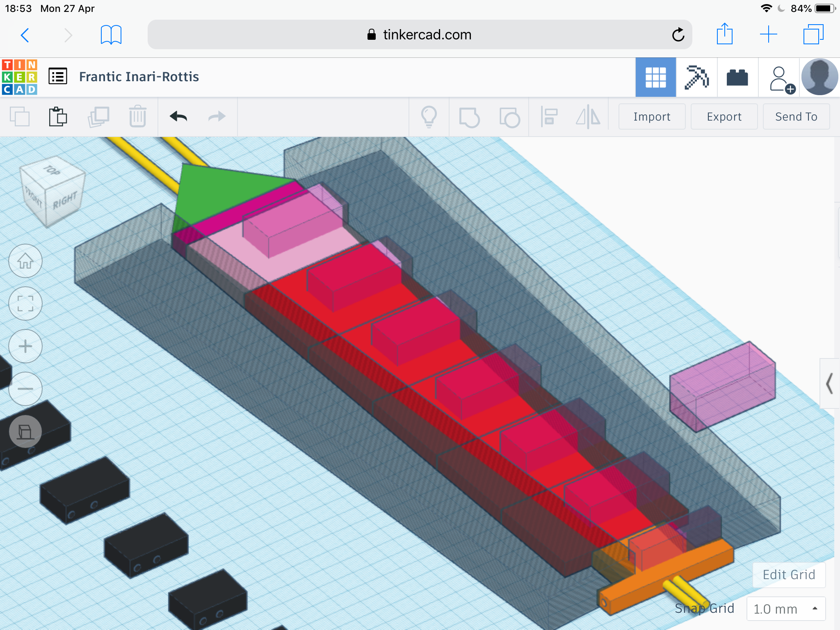Screen dimensions: 840x630
Task: Delete with the trash icon
Action: point(137,116)
